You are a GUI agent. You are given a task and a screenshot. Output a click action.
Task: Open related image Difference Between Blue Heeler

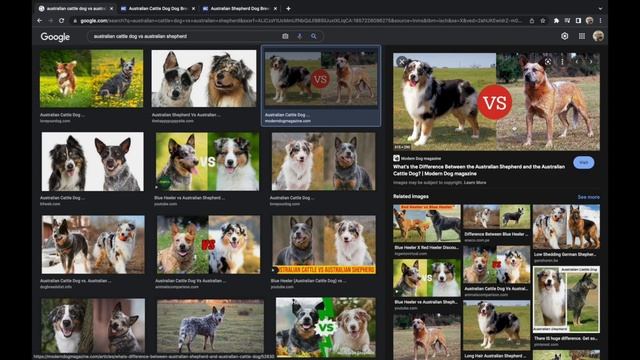[x=496, y=217]
